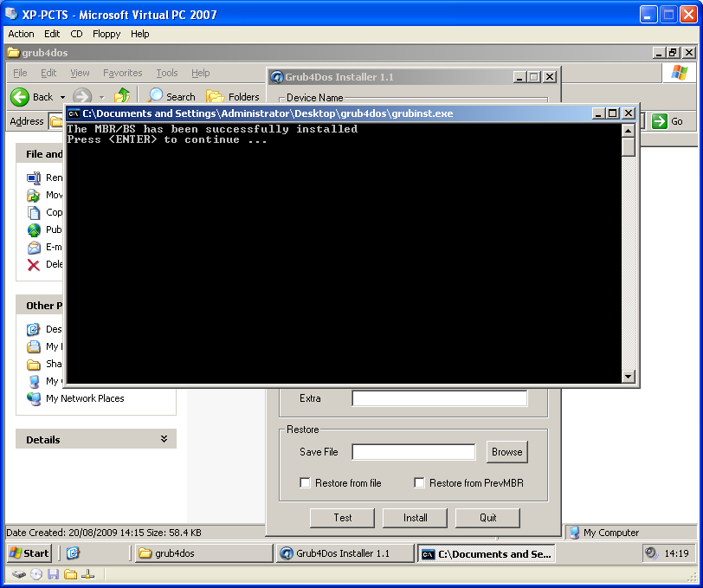Click the Virtual PC hard disk status icon
The image size is (703, 588).
19,574
